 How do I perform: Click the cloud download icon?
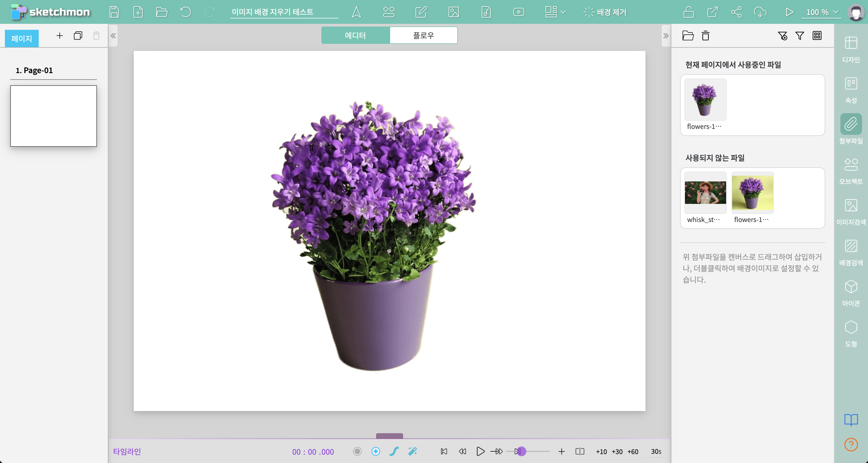pyautogui.click(x=760, y=12)
